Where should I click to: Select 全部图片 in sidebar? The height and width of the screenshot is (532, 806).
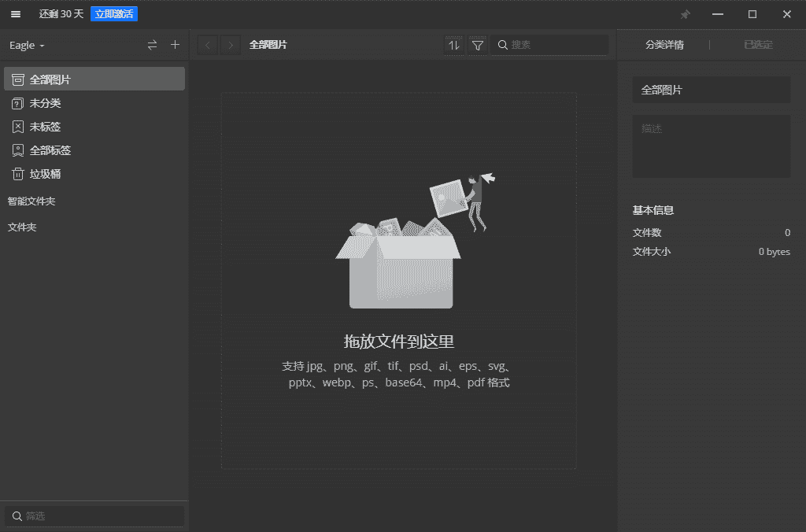[x=50, y=79]
